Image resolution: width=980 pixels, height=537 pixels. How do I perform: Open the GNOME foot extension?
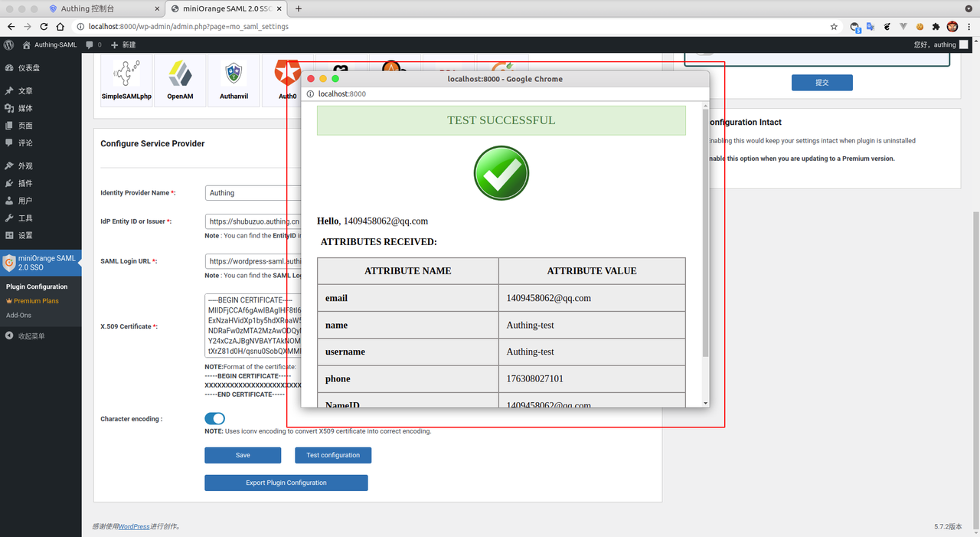pyautogui.click(x=887, y=26)
